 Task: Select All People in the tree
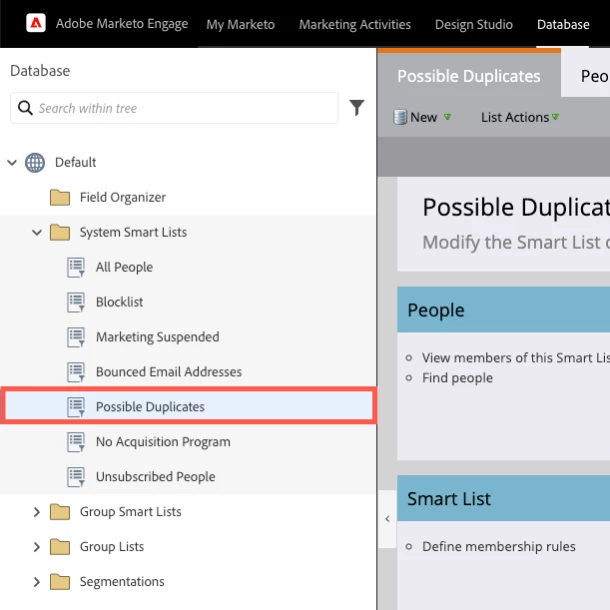point(124,267)
